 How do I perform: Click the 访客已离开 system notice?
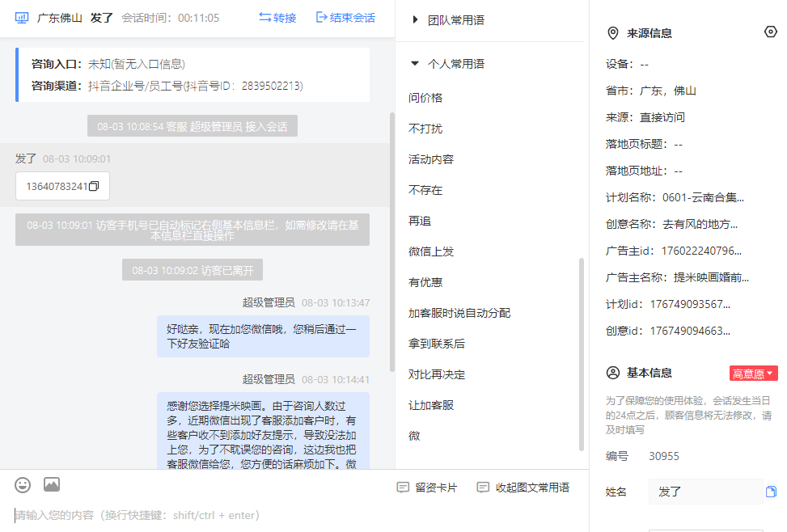click(193, 271)
